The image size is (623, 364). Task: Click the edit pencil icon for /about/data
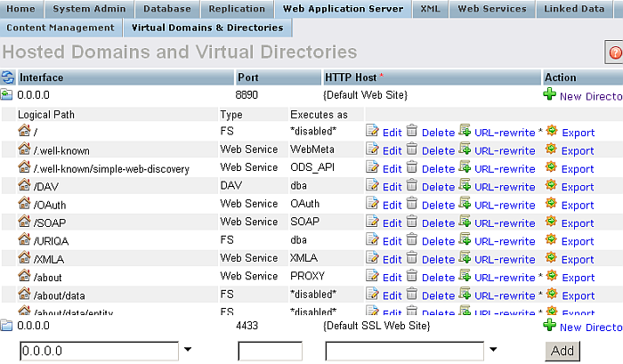coord(372,294)
